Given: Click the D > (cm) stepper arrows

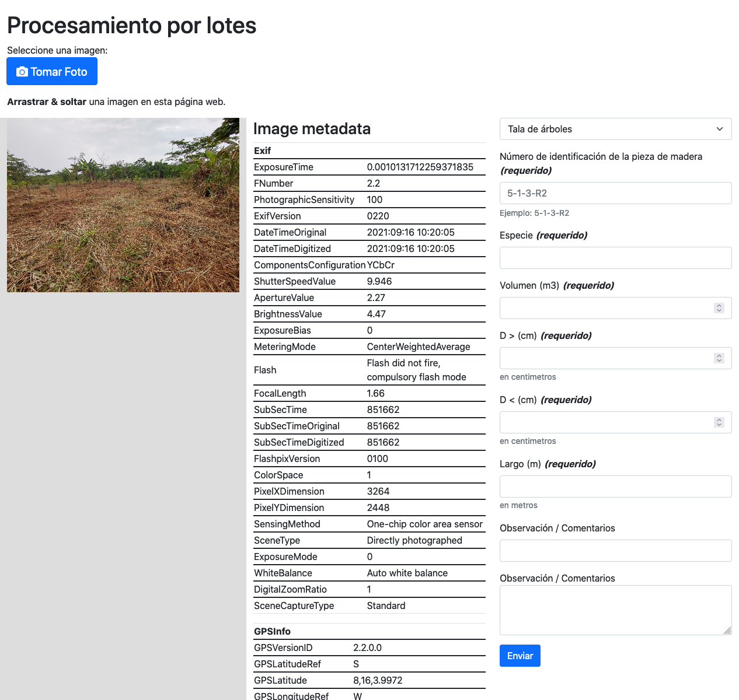Looking at the screenshot, I should tap(719, 358).
